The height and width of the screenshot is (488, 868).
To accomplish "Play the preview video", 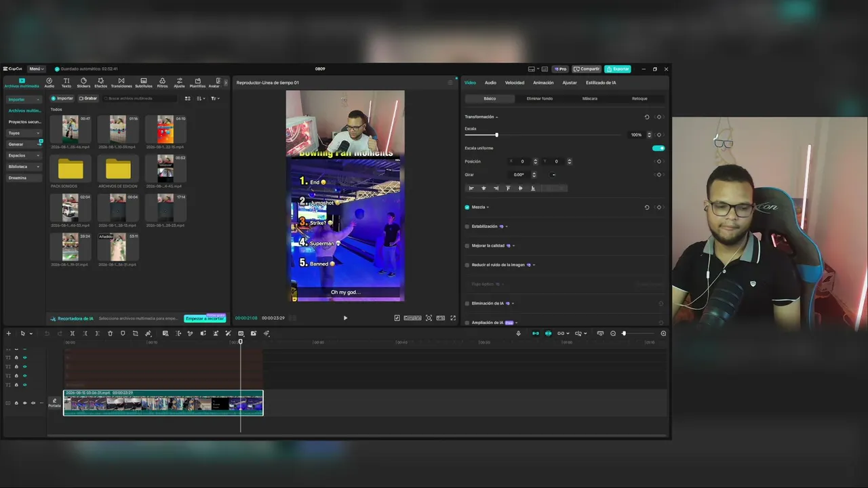I will tap(345, 318).
